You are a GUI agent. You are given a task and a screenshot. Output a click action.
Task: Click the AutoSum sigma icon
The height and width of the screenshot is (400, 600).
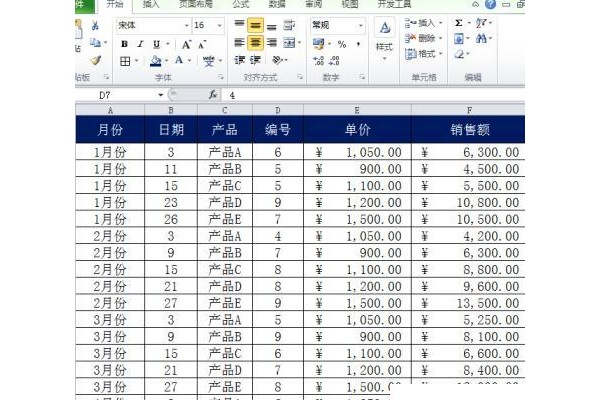coord(458,23)
